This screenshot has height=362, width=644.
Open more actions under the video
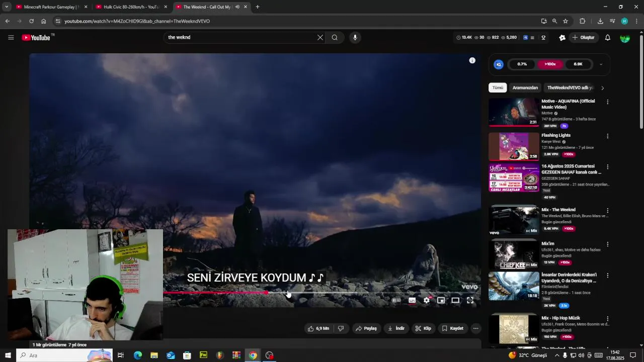click(475, 328)
